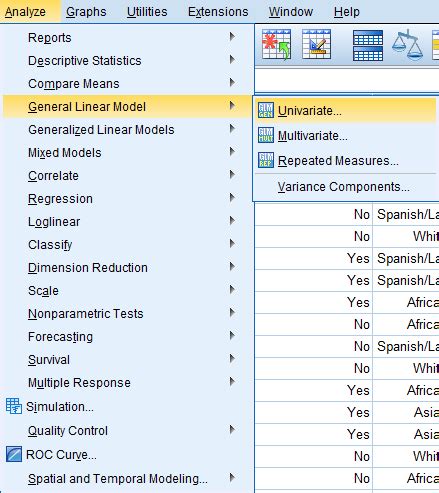Expand the Generalized Linear Models arrow
This screenshot has height=493, width=439.
232,129
